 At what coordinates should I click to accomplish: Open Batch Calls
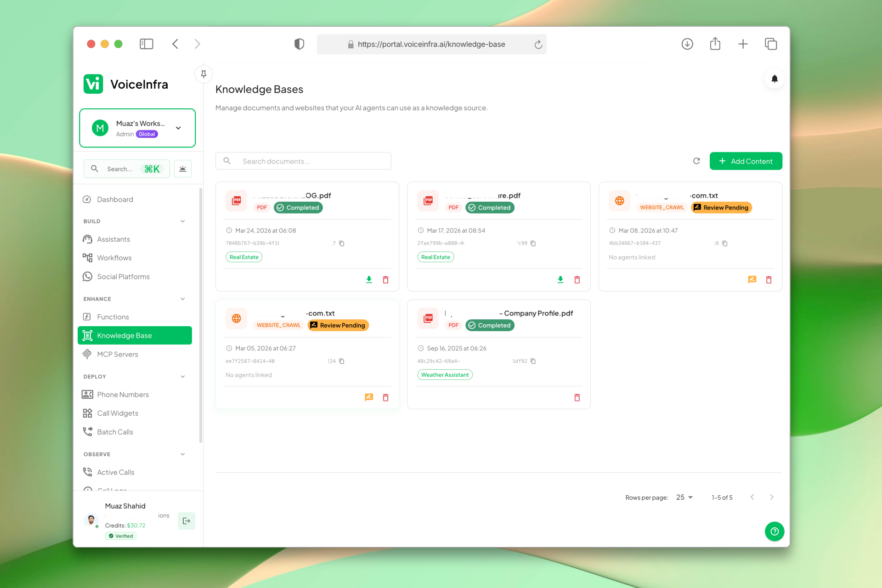tap(135, 432)
